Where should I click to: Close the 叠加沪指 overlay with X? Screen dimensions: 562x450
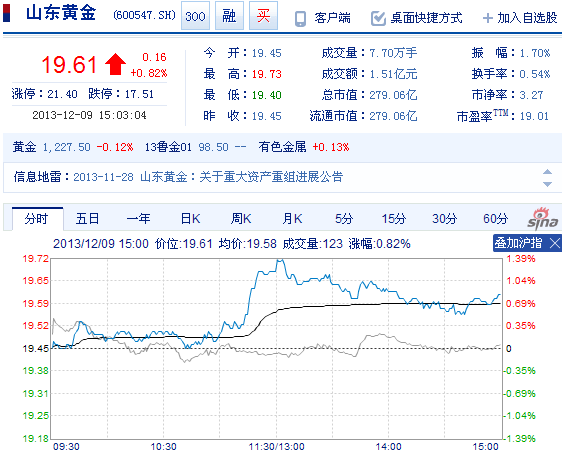(x=554, y=244)
